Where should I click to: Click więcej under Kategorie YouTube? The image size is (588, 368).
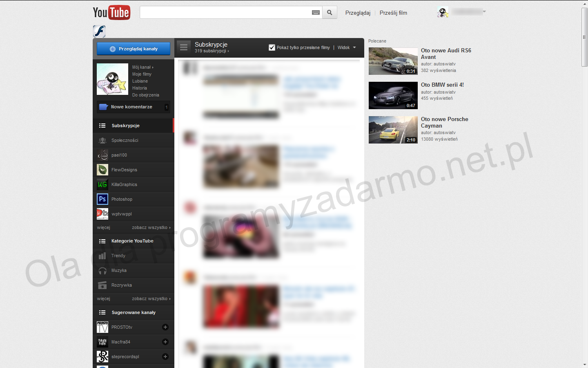(x=104, y=298)
